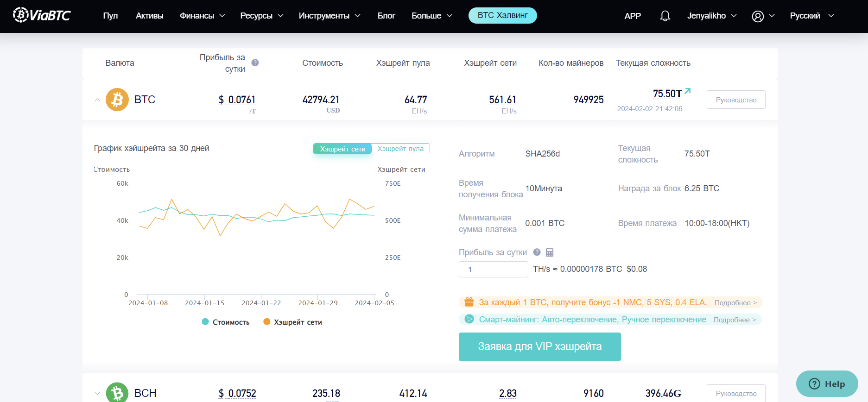Screen dimensions: 868x402
Task: Toggle the orange Хэшрейт сети legend swatch
Action: pyautogui.click(x=267, y=322)
